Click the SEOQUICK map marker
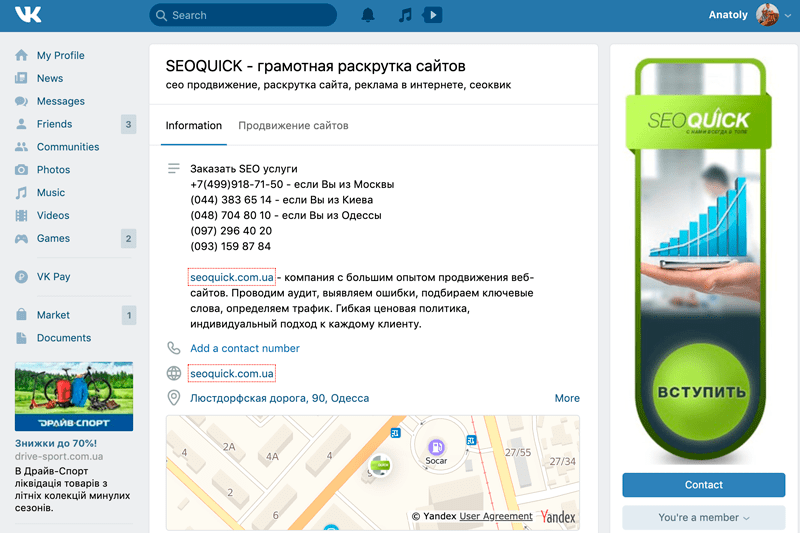The image size is (800, 533). pos(380,465)
